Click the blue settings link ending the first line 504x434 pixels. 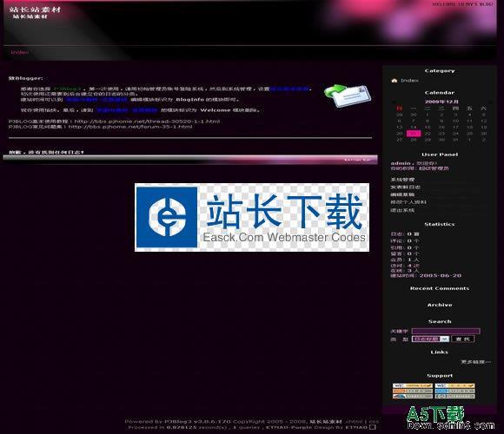289,89
